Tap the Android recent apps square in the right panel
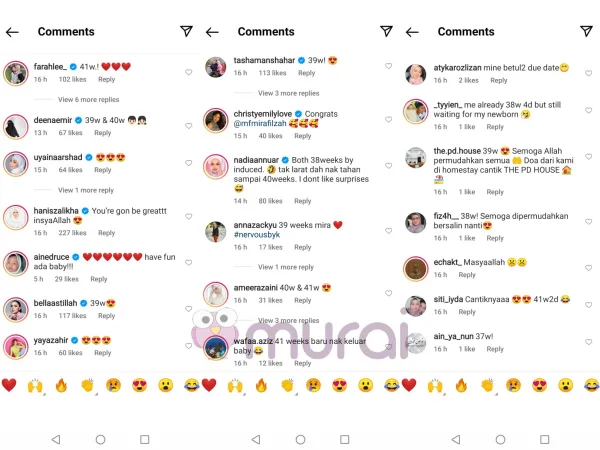Viewport: 600px width, 450px height. [x=545, y=439]
